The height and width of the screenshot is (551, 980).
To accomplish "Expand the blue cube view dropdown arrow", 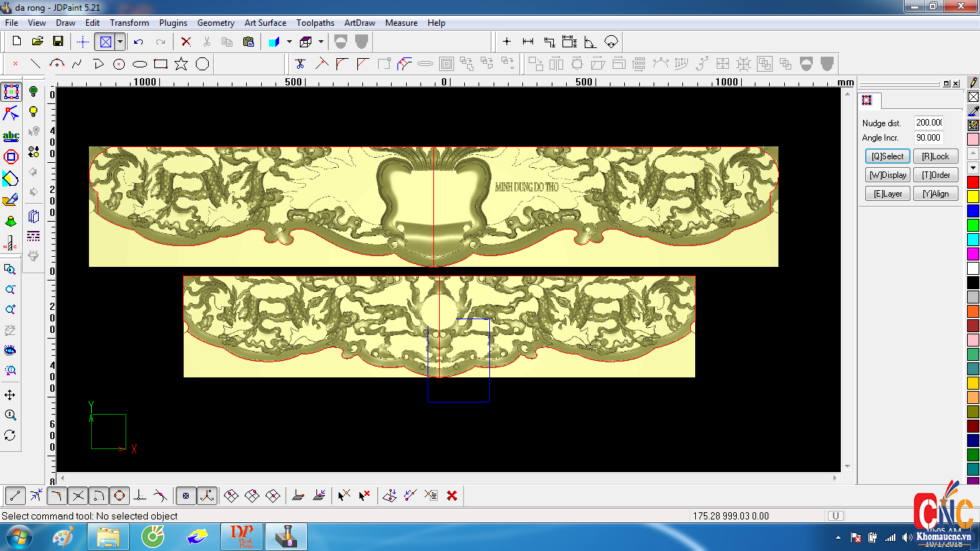I will point(289,42).
